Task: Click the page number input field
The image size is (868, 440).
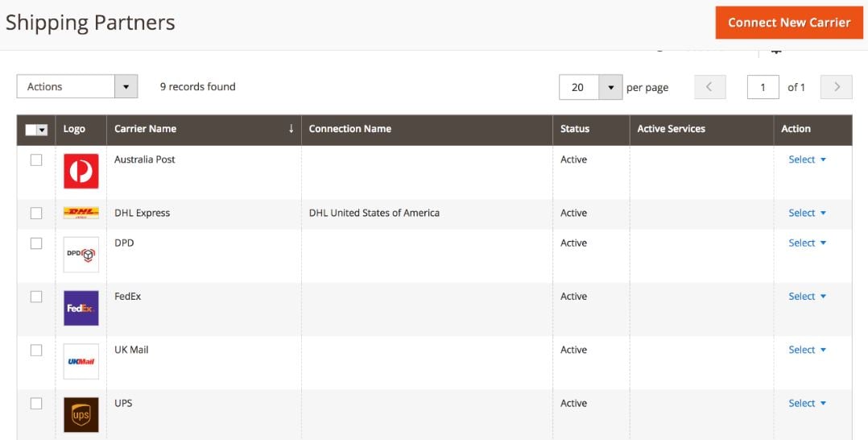Action: [763, 87]
